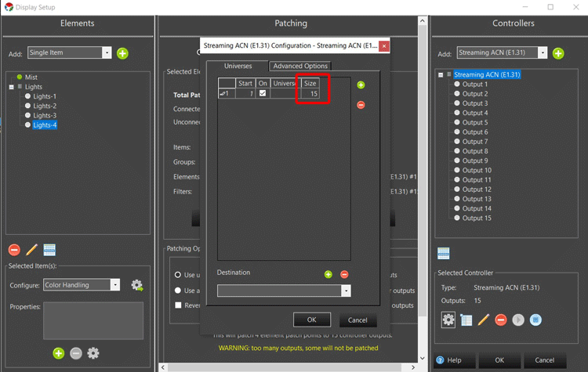The image size is (588, 372).
Task: Switch to the Advanced Options tab
Action: tap(300, 66)
